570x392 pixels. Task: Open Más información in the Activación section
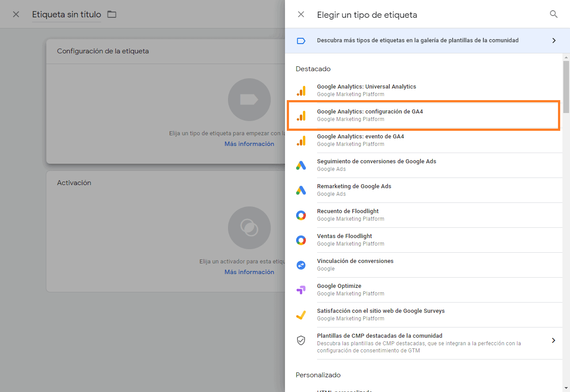[x=249, y=271]
